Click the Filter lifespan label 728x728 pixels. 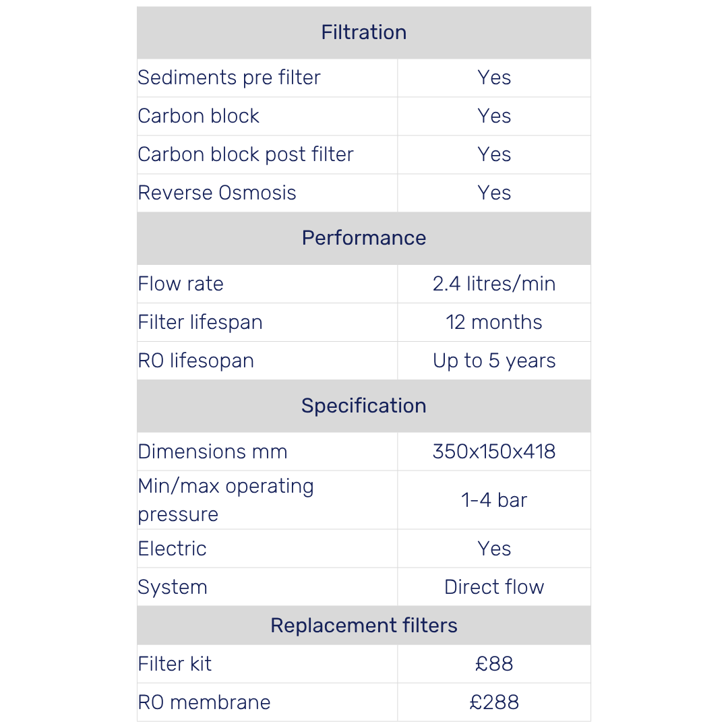[200, 322]
